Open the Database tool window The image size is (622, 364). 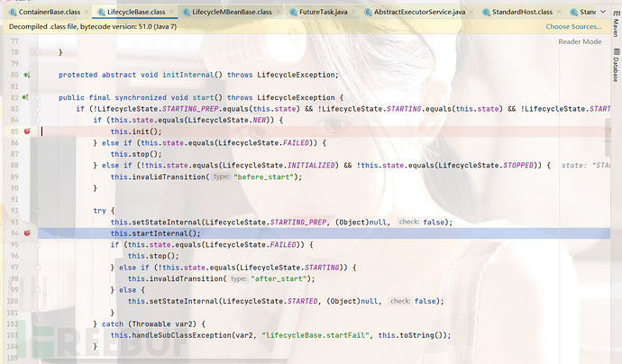(x=616, y=66)
